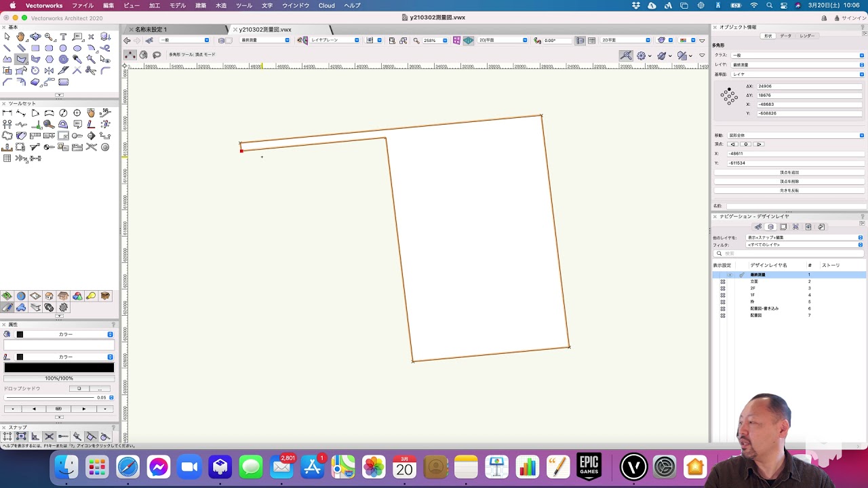This screenshot has height=488, width=868.
Task: Pick the Eyedropper tool
Action: point(77,60)
